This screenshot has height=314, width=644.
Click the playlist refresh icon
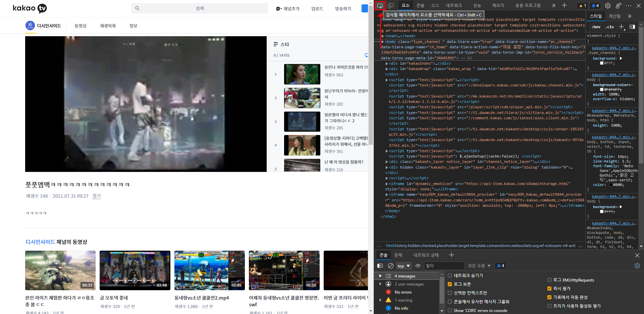tap(366, 55)
